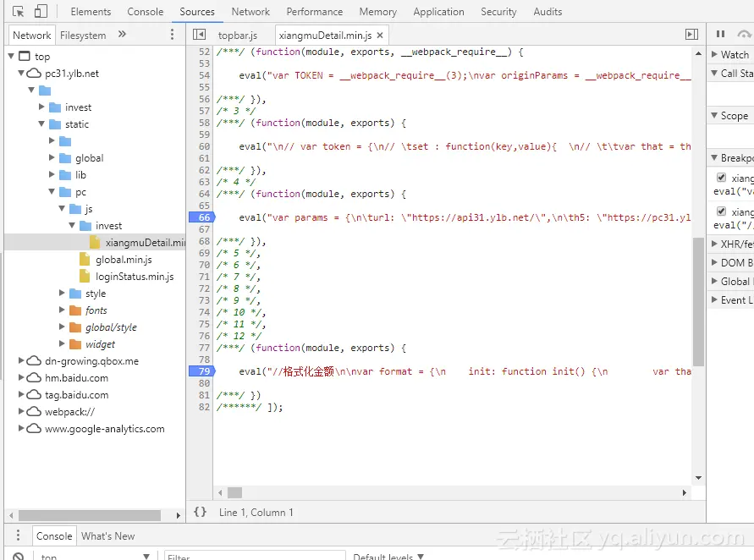Click the console Filter input field
The image size is (754, 560).
click(x=255, y=556)
